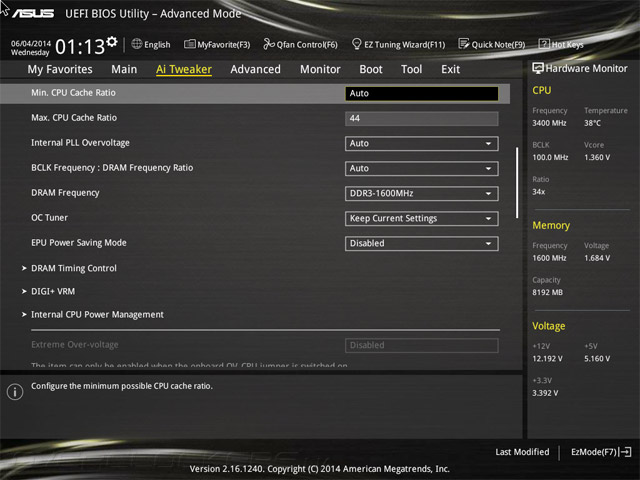Click the EzMode exit arrow icon
The width and height of the screenshot is (640, 480).
tap(625, 452)
